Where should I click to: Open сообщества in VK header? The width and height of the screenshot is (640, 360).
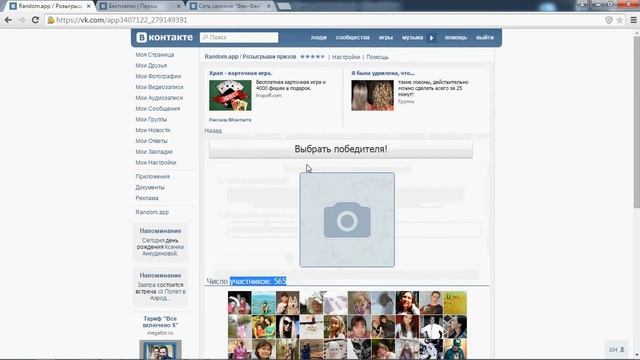pos(353,37)
